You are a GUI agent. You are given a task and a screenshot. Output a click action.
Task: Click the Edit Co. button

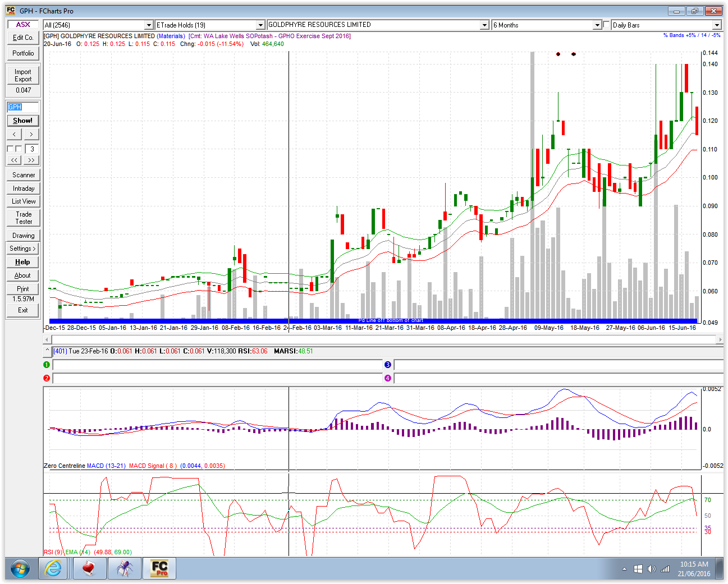pos(23,38)
